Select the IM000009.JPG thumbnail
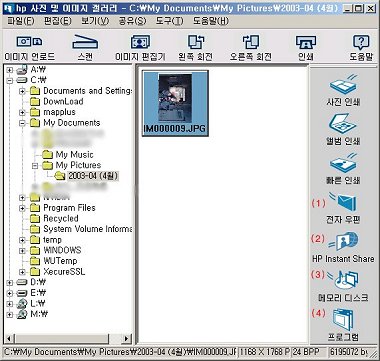The width and height of the screenshot is (380, 361). tap(175, 103)
